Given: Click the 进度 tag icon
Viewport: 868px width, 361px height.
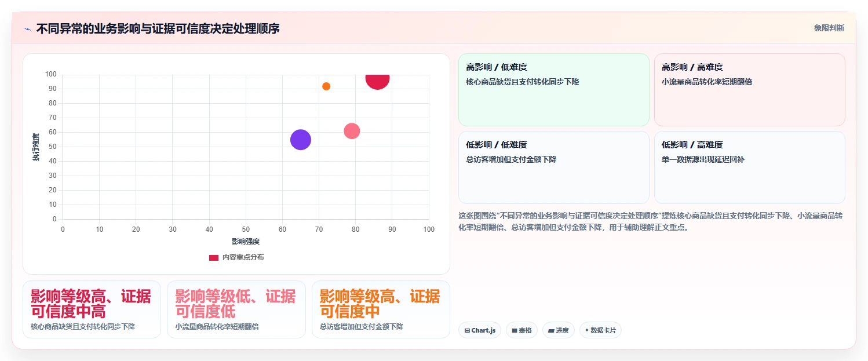Looking at the screenshot, I should tap(551, 331).
